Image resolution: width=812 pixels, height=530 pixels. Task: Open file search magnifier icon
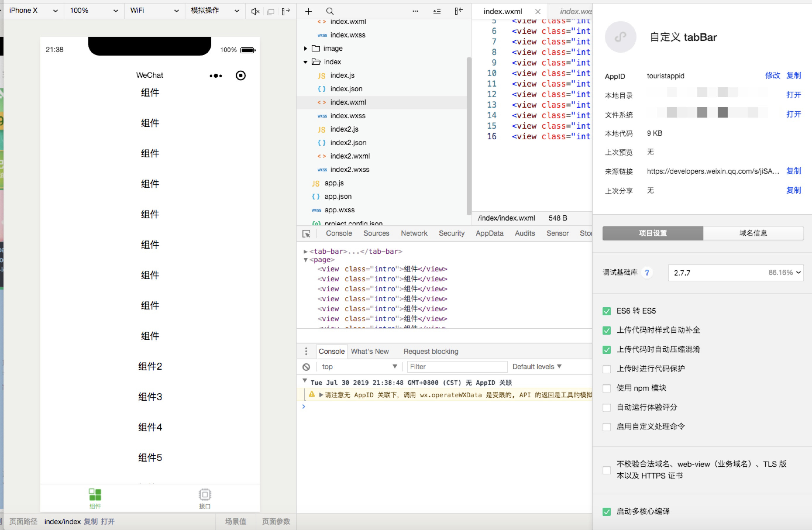pos(330,11)
